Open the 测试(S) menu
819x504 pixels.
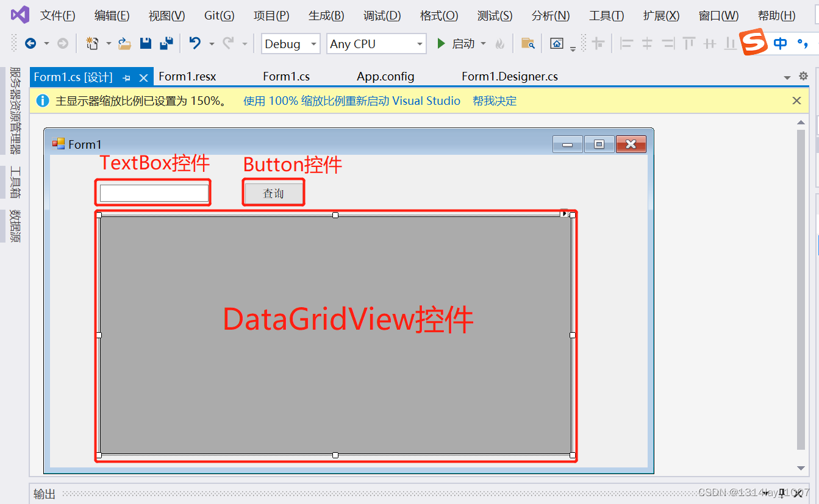point(495,16)
